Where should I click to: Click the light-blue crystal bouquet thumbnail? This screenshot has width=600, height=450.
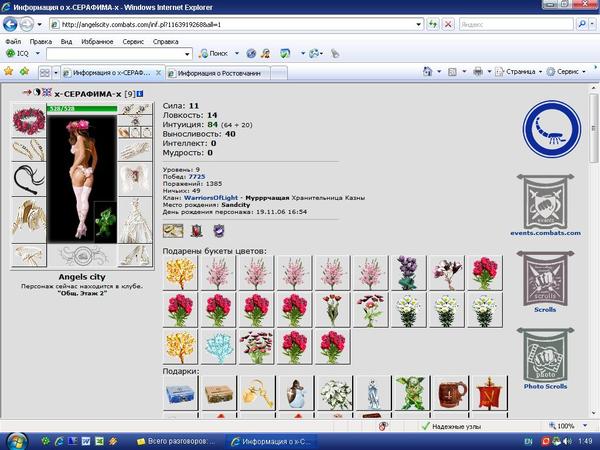point(218,347)
